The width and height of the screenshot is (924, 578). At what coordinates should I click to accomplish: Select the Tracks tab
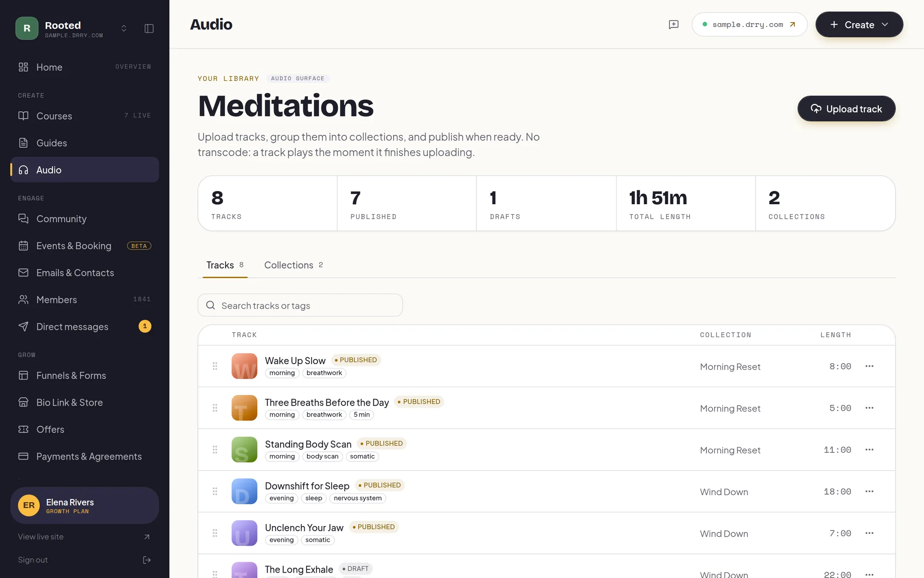click(x=225, y=265)
